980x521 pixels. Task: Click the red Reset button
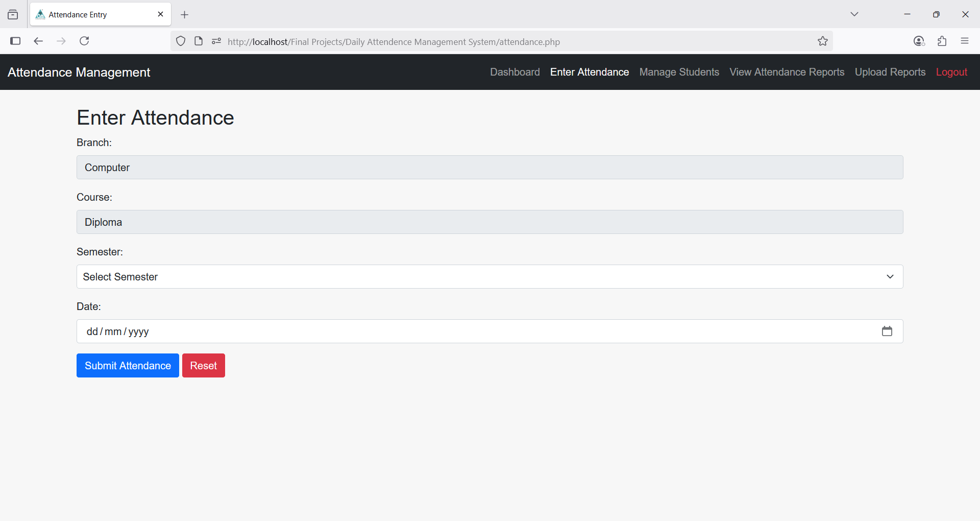coord(203,366)
